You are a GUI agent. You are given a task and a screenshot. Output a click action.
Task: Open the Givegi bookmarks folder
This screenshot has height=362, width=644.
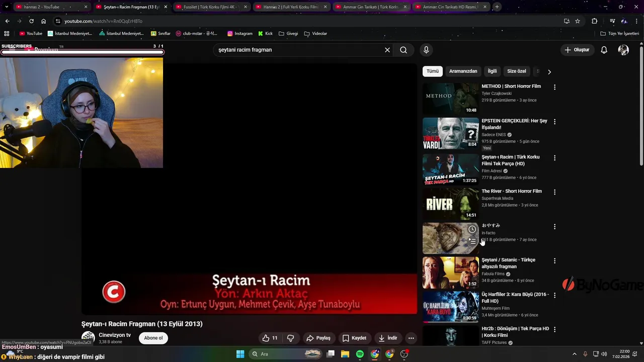point(288,34)
